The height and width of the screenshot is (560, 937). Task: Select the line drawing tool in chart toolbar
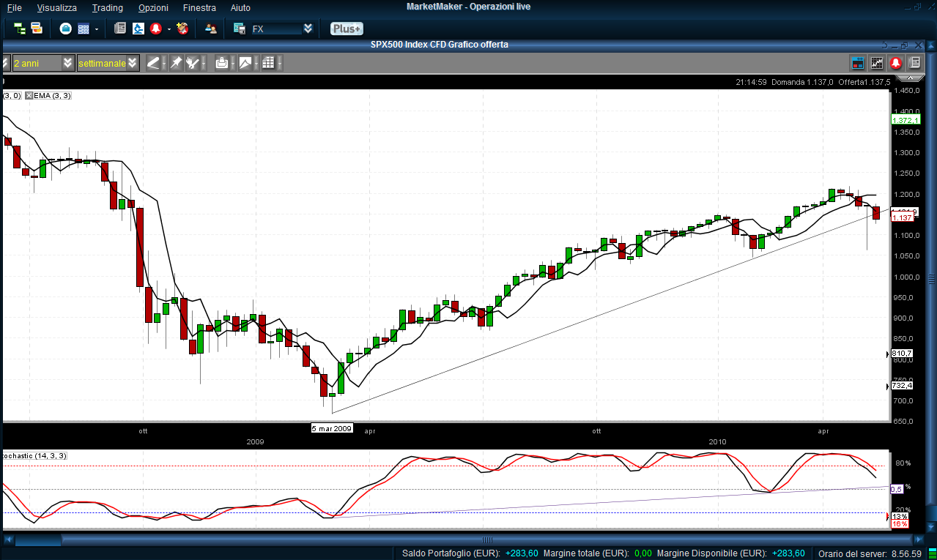coord(153,63)
